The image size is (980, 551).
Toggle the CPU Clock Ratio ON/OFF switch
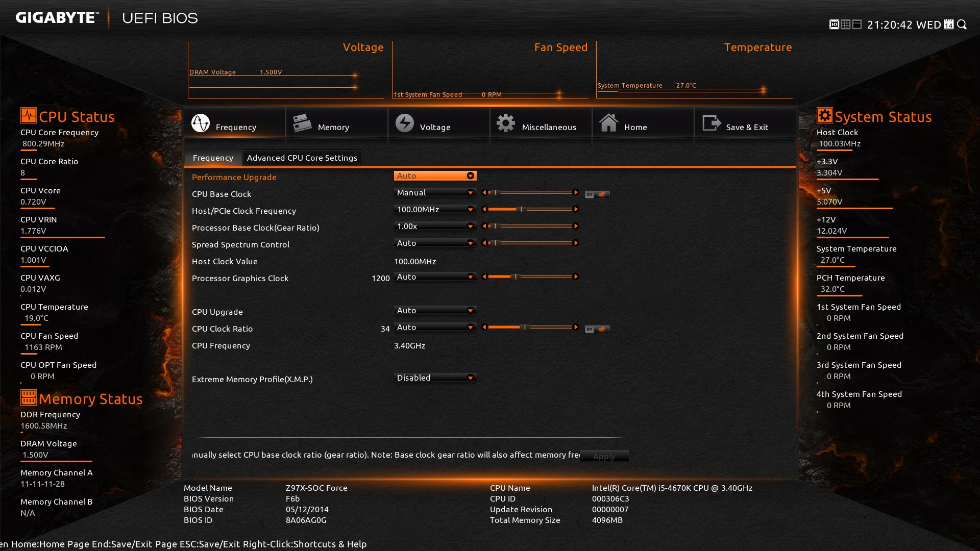pos(596,328)
